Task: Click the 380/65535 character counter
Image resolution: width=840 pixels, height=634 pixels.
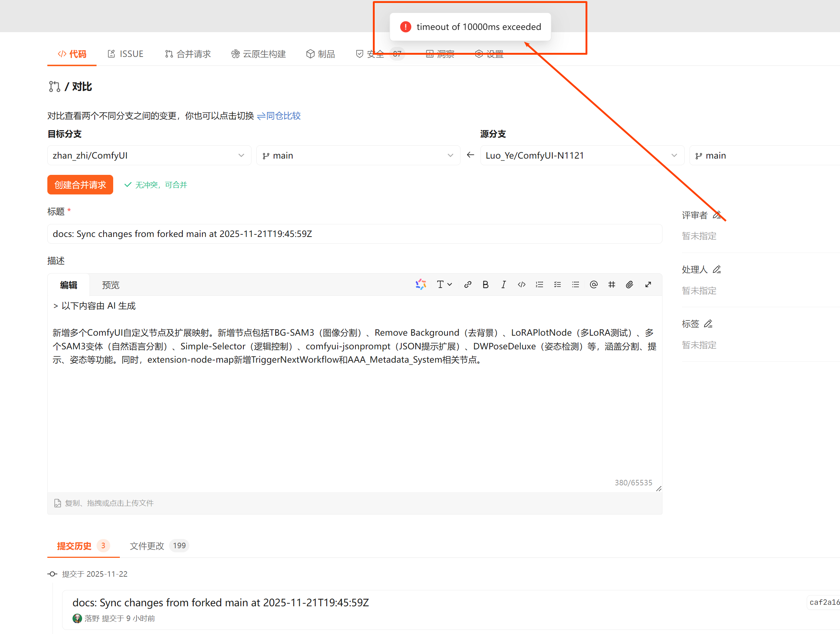Action: (633, 482)
